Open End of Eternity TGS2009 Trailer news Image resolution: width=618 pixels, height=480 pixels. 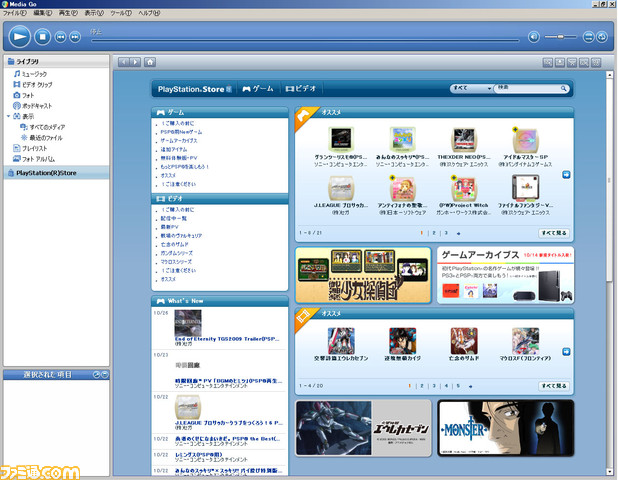(227, 339)
